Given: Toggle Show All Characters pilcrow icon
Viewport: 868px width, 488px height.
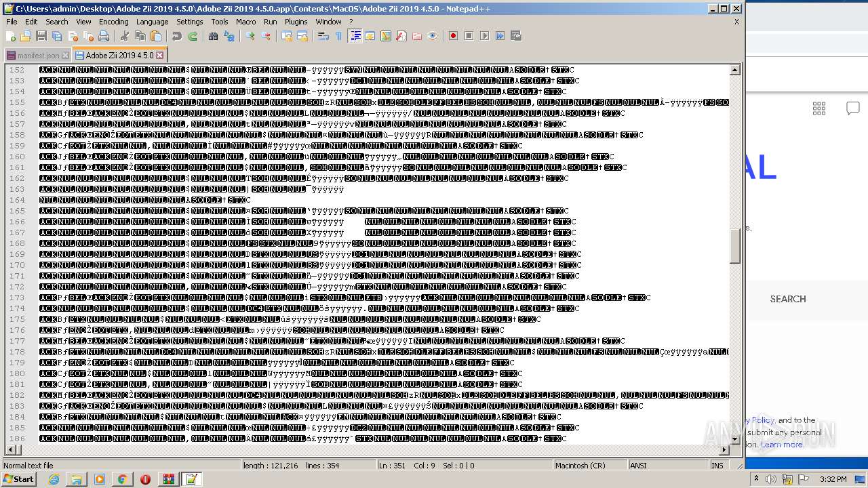Looking at the screenshot, I should click(x=338, y=36).
